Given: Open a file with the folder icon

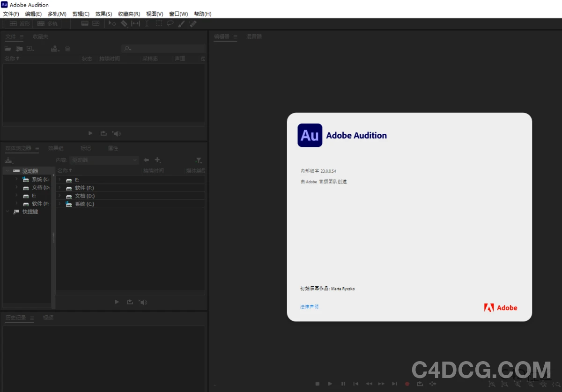Looking at the screenshot, I should pos(8,48).
